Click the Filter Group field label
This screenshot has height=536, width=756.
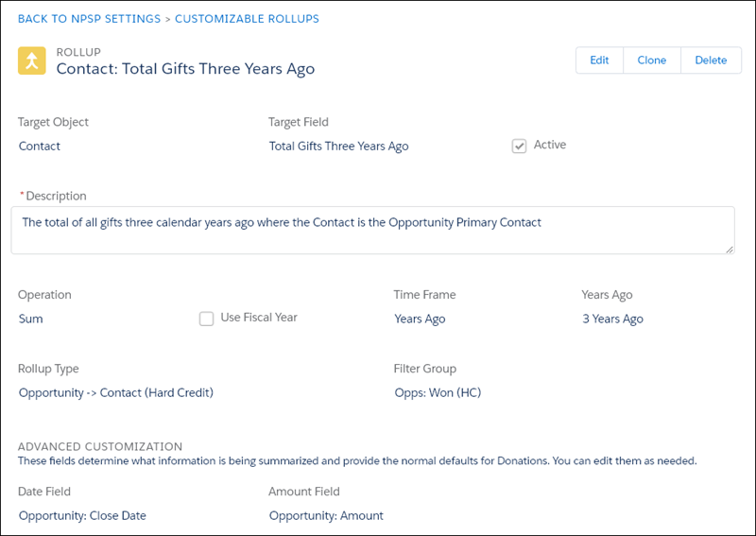(424, 369)
